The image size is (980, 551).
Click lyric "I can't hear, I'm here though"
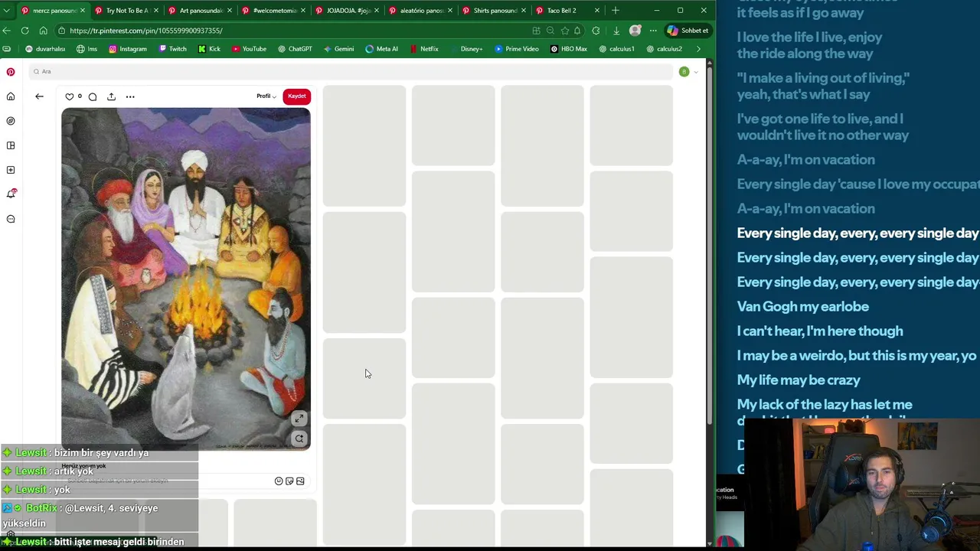(x=820, y=331)
